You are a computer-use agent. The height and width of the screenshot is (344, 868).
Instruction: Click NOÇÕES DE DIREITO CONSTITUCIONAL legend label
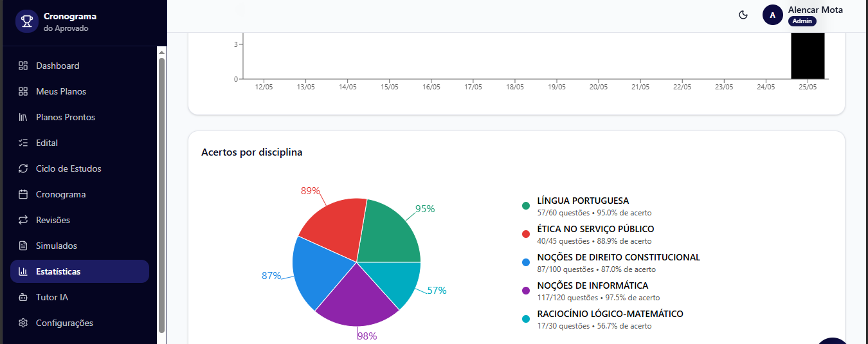pyautogui.click(x=619, y=257)
